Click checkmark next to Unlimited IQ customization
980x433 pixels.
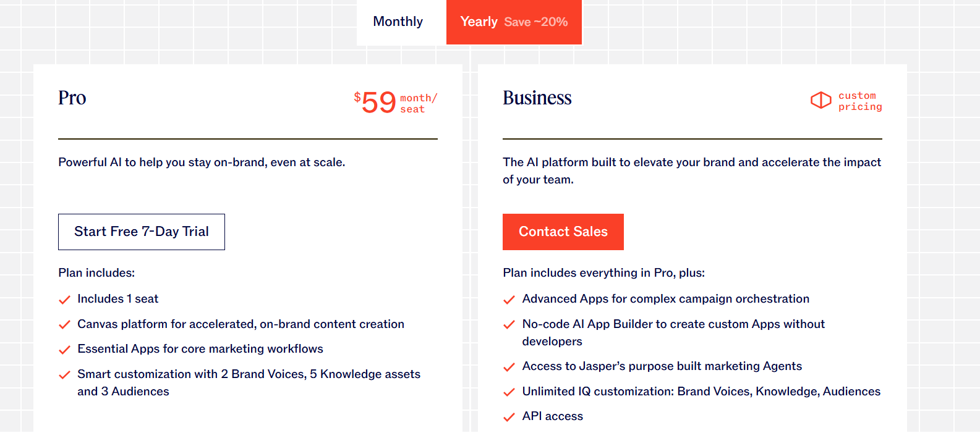(x=509, y=392)
